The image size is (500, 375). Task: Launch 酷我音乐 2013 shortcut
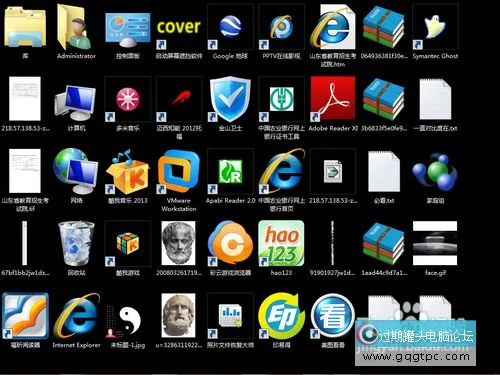128,172
